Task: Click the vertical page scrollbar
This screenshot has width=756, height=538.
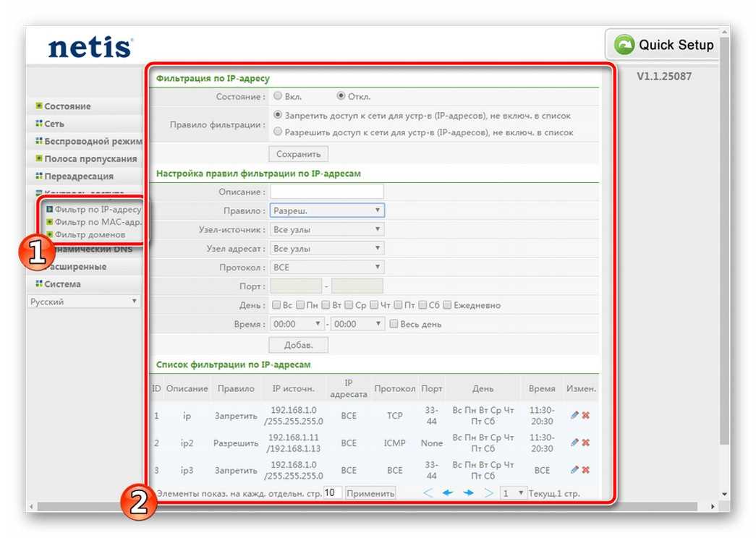Action: [x=724, y=236]
